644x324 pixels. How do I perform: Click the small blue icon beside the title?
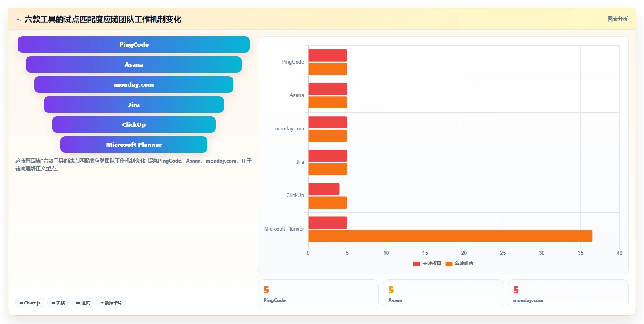[18, 20]
